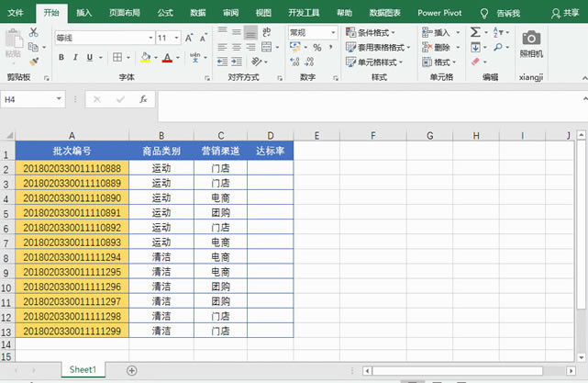Image resolution: width=588 pixels, height=383 pixels.
Task: Click the AutoSum sigma icon
Action: [x=475, y=32]
